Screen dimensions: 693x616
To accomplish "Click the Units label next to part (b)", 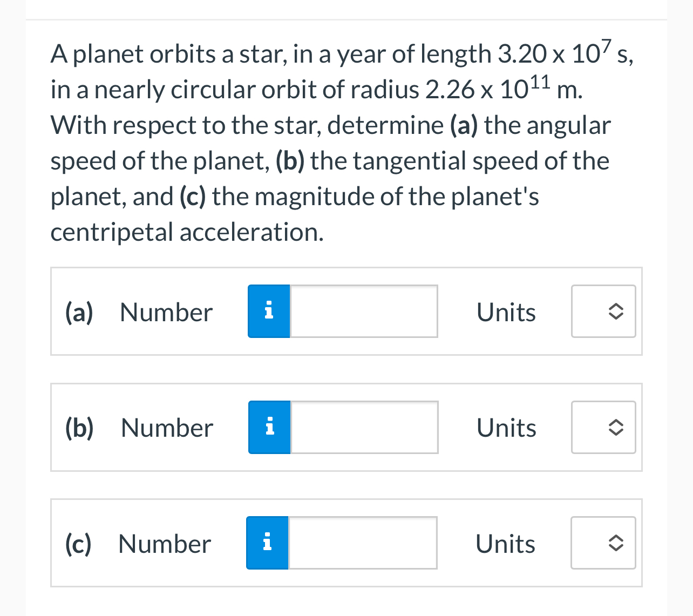I will click(506, 427).
